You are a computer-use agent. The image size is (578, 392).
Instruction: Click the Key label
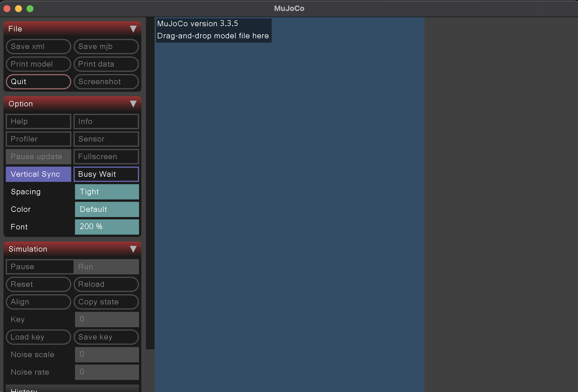(18, 319)
